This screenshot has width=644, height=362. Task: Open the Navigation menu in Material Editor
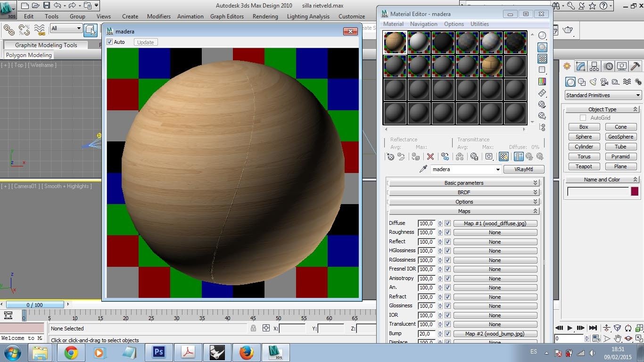tap(423, 24)
